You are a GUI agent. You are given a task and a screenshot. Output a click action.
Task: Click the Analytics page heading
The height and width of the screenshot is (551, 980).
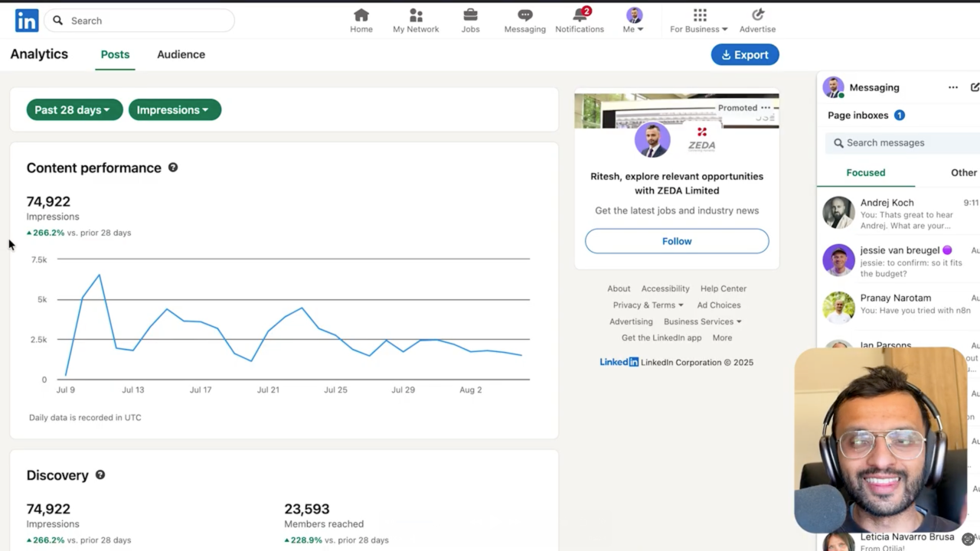tap(39, 54)
